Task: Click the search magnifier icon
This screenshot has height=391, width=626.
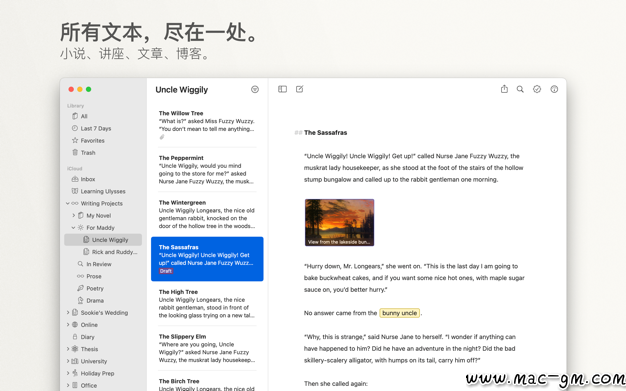Action: [x=520, y=89]
